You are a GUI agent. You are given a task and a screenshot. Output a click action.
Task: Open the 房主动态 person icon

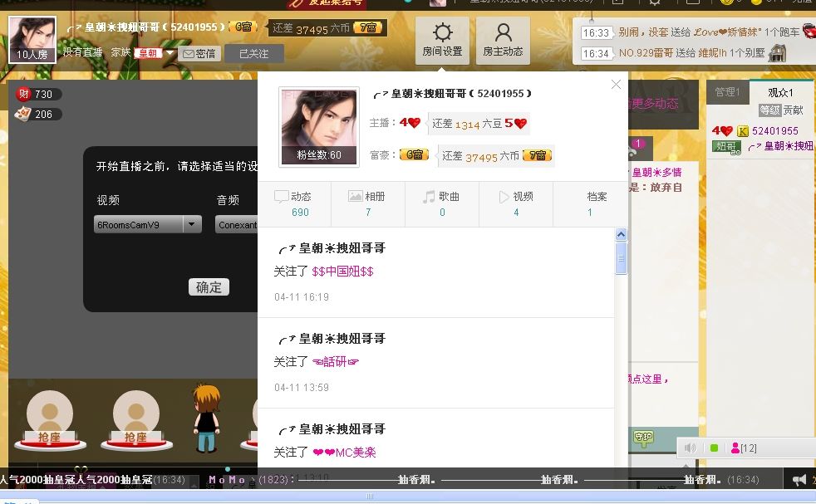click(503, 40)
